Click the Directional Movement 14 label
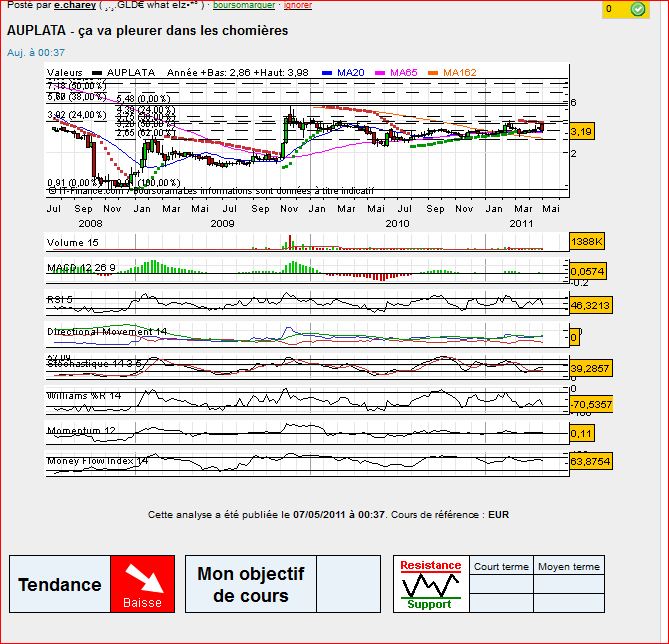The image size is (669, 644). pos(107,332)
